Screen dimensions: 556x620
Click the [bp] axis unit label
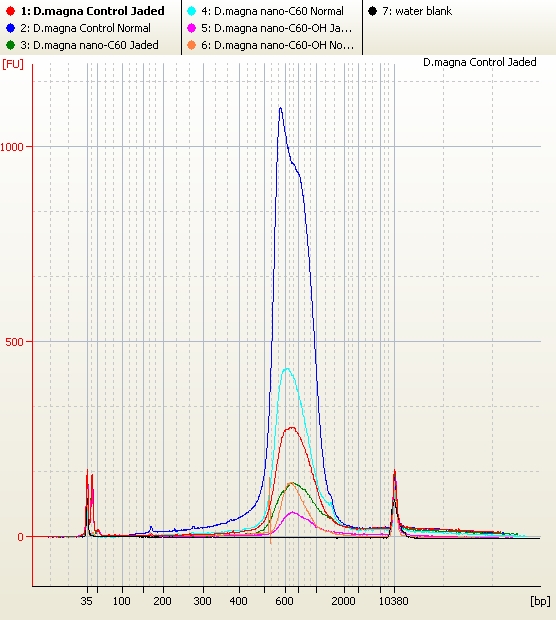coord(540,601)
